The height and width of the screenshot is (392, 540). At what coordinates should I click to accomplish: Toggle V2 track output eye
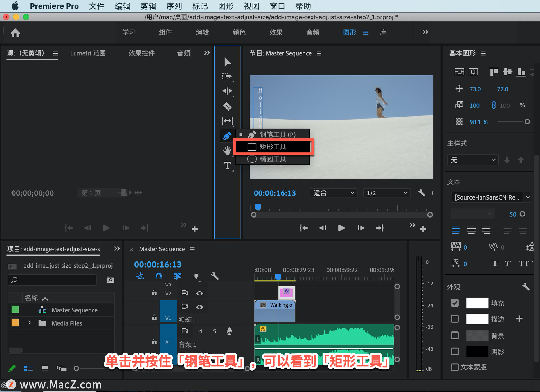(x=200, y=293)
